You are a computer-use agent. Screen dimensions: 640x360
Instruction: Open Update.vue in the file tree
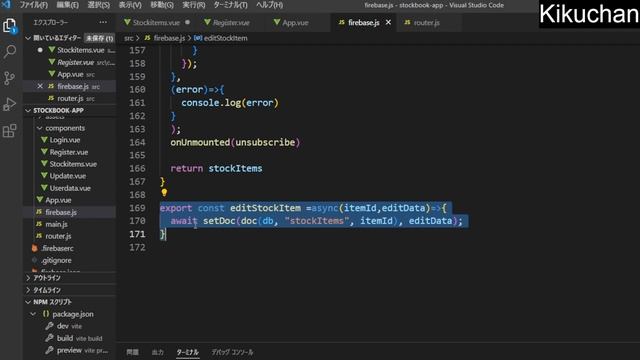pos(67,176)
